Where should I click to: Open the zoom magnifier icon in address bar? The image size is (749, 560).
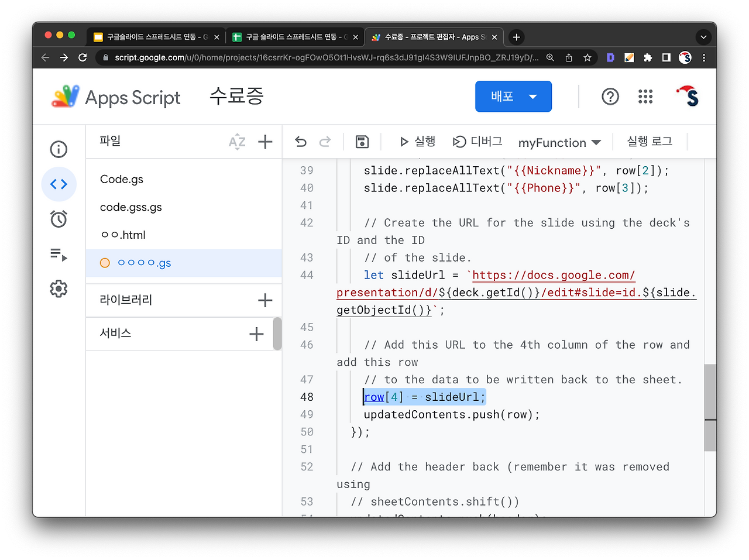[550, 57]
